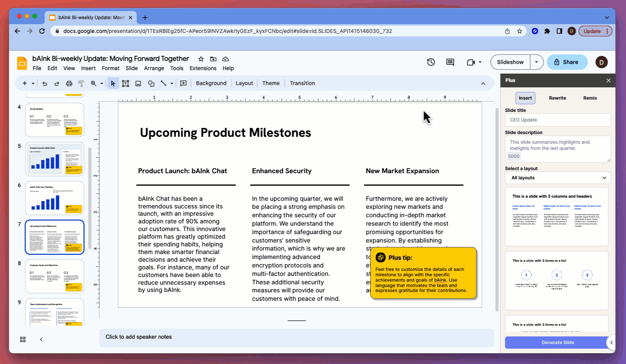Viewport: 626px width, 364px height.
Task: Open the Slideshow options dropdown arrow
Action: pos(537,62)
